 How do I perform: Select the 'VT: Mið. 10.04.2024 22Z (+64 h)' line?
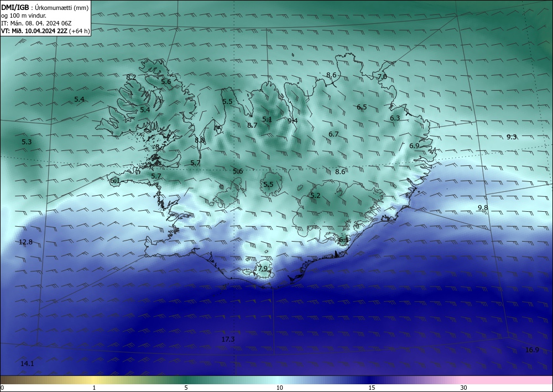point(45,31)
